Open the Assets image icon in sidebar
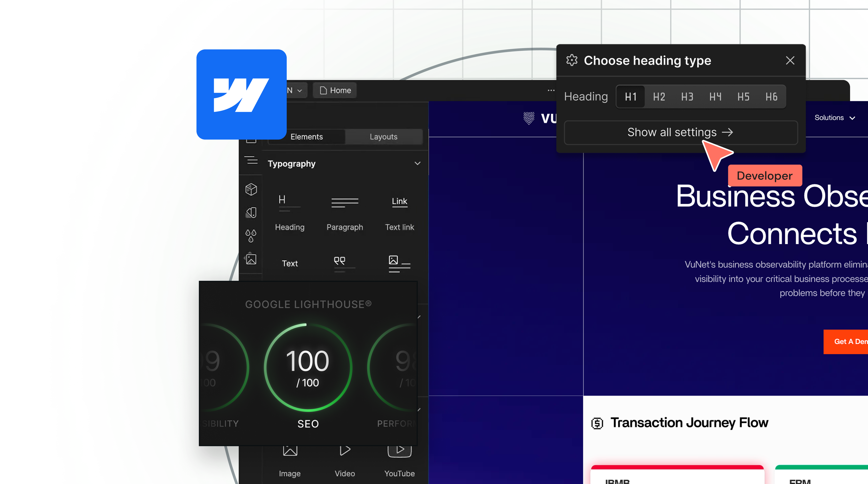 pos(251,259)
